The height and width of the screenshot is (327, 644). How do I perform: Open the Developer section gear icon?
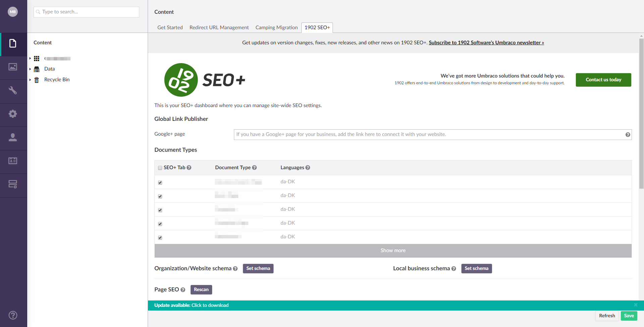[13, 114]
